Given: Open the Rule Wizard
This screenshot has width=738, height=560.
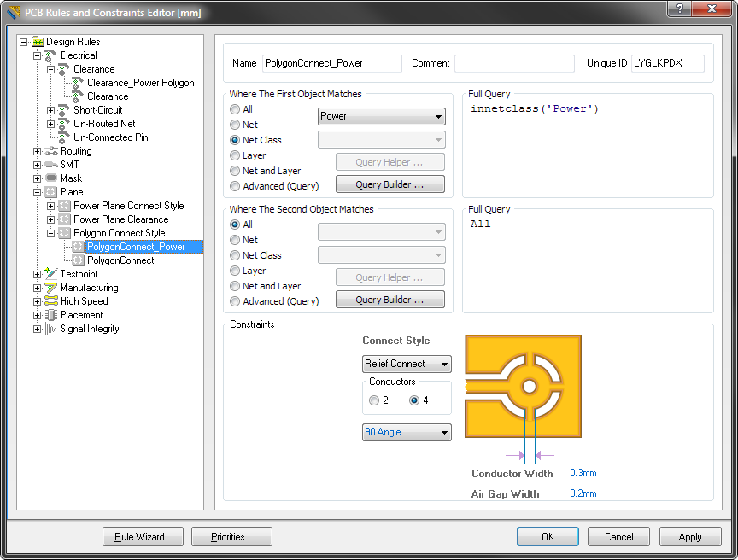Looking at the screenshot, I should (x=143, y=536).
